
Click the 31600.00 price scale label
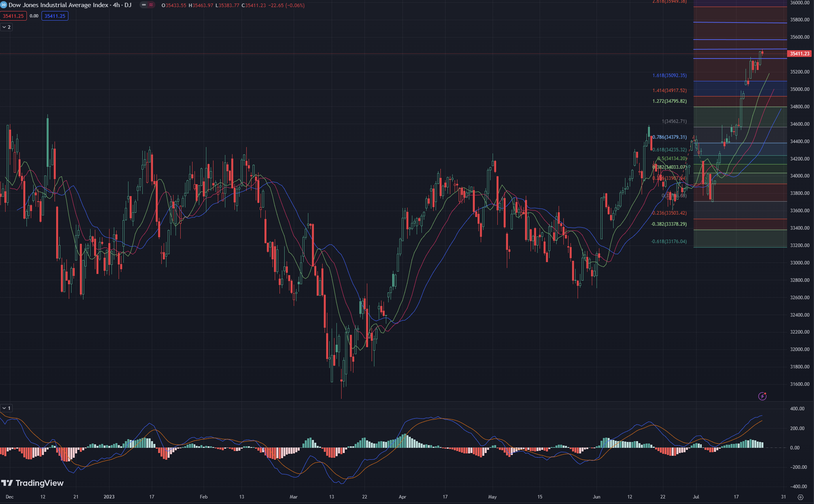pyautogui.click(x=799, y=384)
